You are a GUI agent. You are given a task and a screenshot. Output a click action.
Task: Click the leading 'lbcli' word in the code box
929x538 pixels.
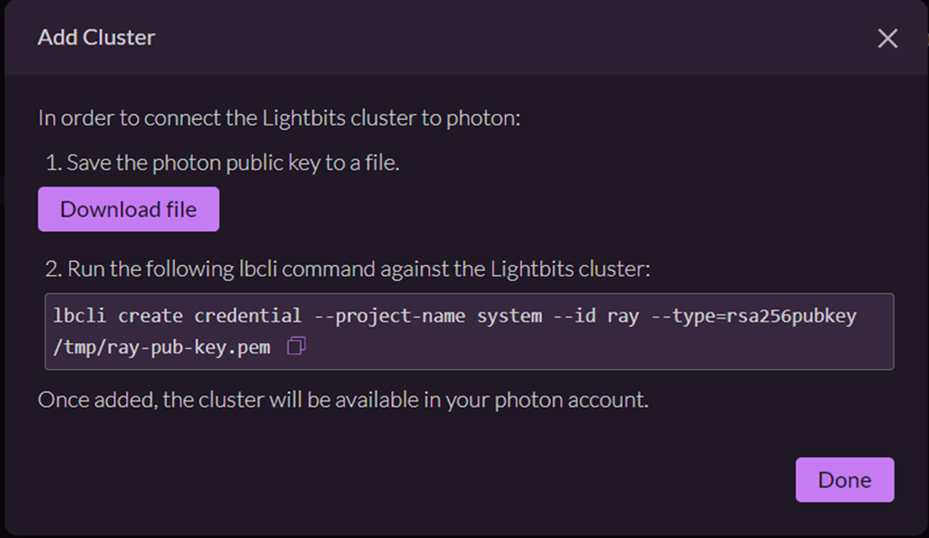point(79,316)
